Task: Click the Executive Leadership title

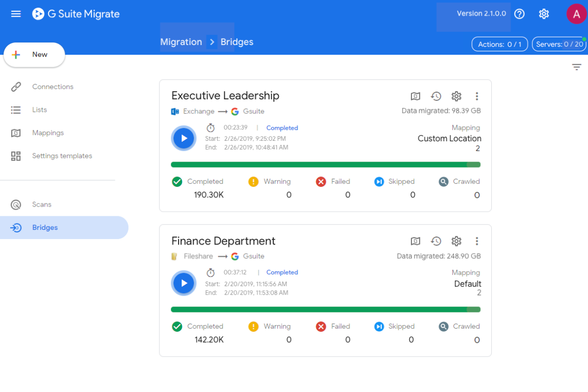Action: pyautogui.click(x=225, y=96)
